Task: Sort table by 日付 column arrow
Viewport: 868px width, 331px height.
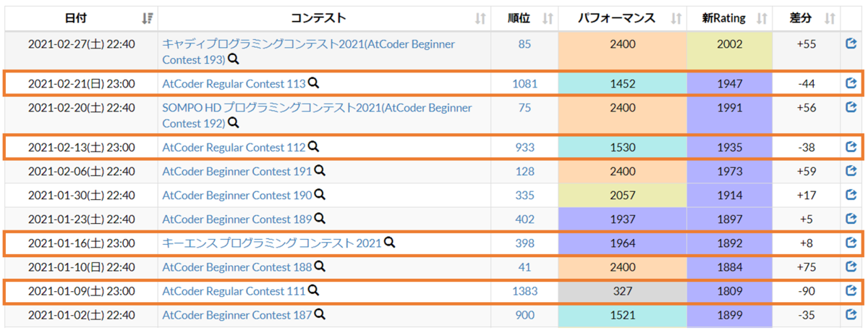Action: tap(148, 18)
